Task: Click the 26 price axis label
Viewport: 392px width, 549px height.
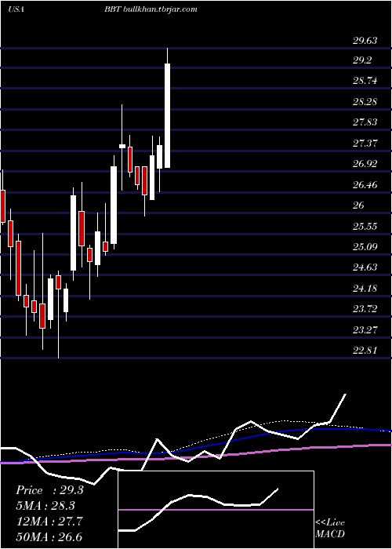Action: pyautogui.click(x=358, y=205)
